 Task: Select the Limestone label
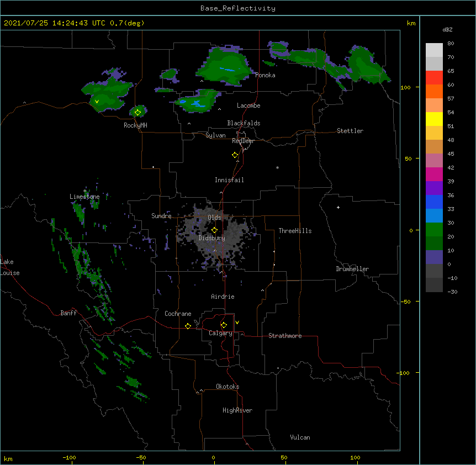pos(84,197)
